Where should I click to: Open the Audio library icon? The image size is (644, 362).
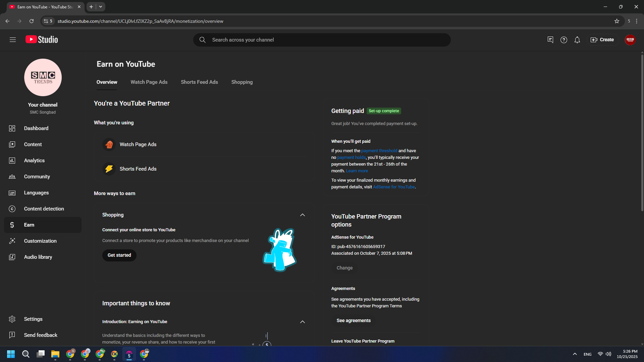12,257
